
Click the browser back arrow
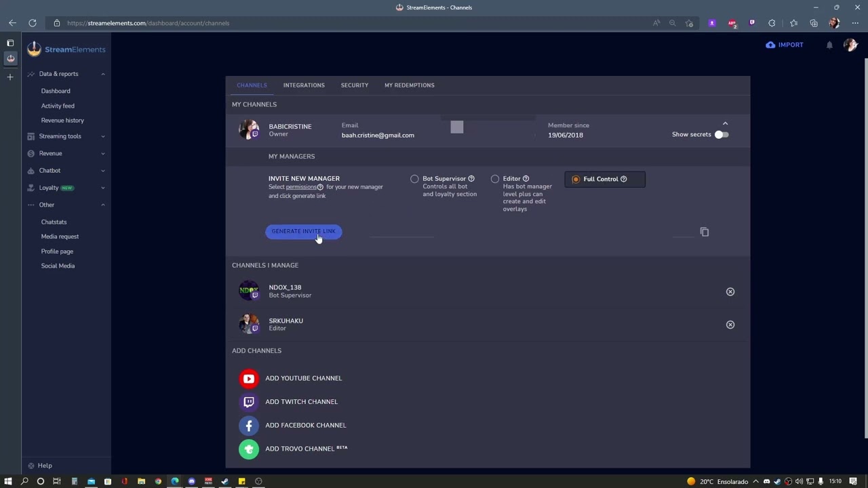(x=12, y=23)
